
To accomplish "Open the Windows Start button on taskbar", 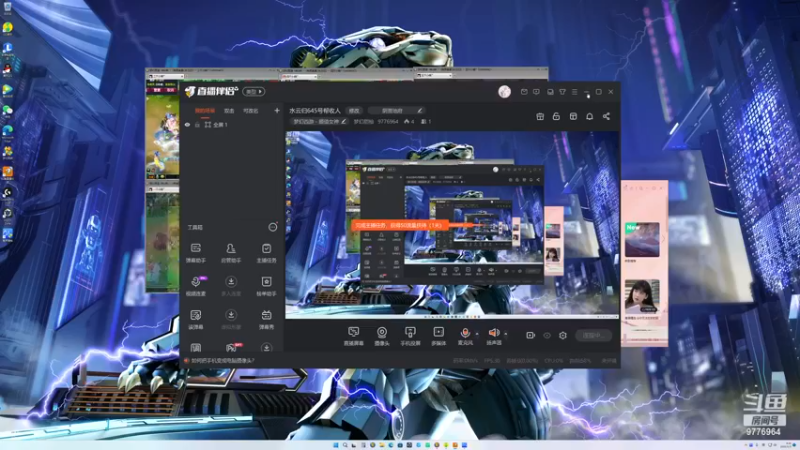I will pos(335,445).
